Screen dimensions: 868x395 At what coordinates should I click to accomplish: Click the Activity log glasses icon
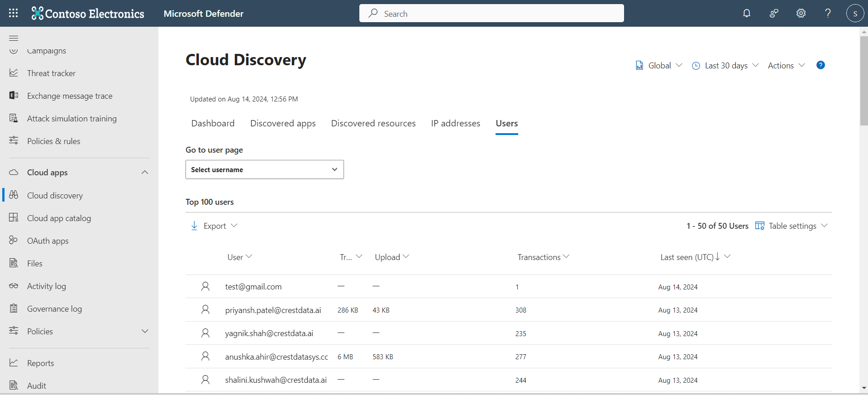(x=14, y=285)
